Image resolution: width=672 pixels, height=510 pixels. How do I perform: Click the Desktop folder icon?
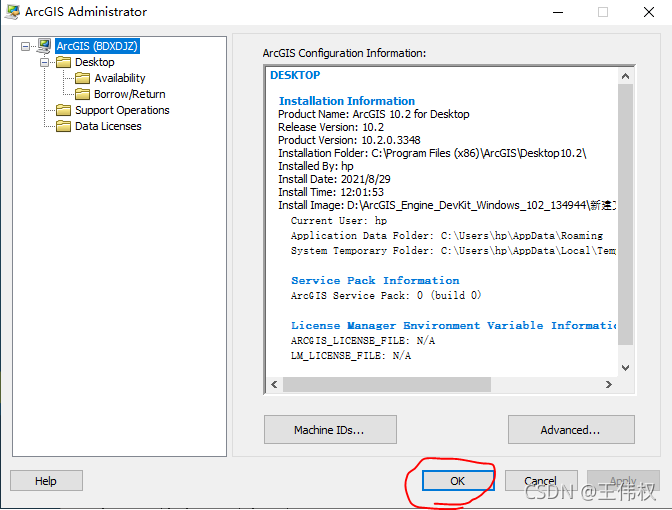tap(63, 62)
